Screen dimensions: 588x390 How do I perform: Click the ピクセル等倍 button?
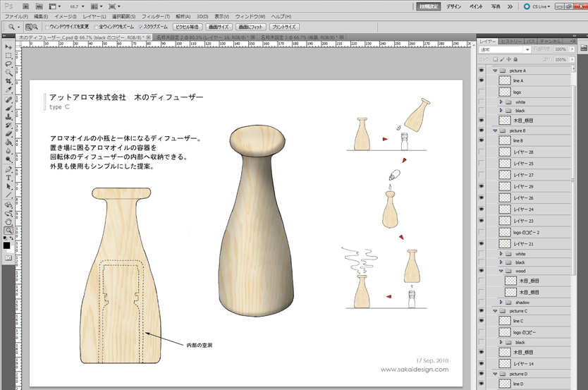tap(188, 27)
